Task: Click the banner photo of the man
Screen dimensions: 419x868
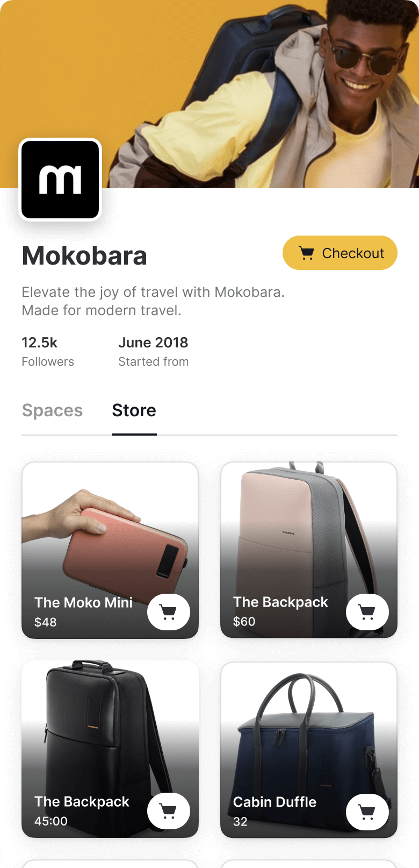Action: click(209, 94)
